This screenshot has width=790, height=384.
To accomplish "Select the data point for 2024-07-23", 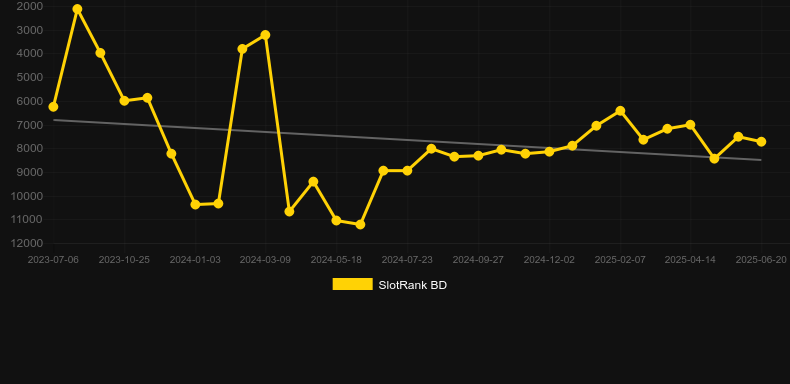I will [x=407, y=171].
